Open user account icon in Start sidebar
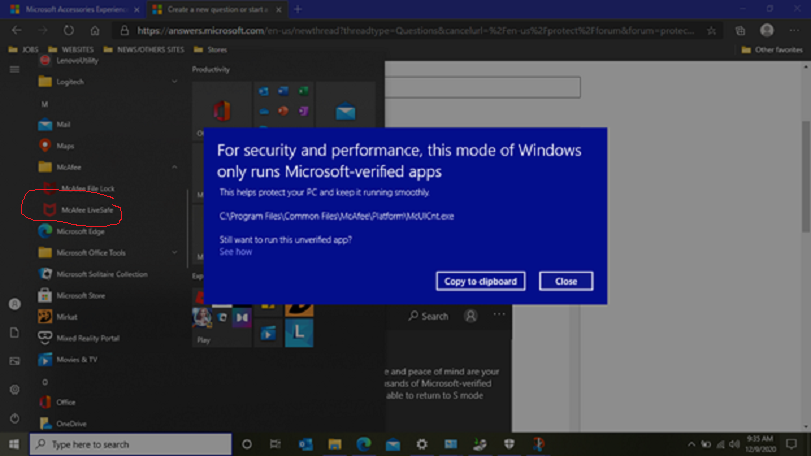This screenshot has height=456, width=811. pyautogui.click(x=14, y=304)
